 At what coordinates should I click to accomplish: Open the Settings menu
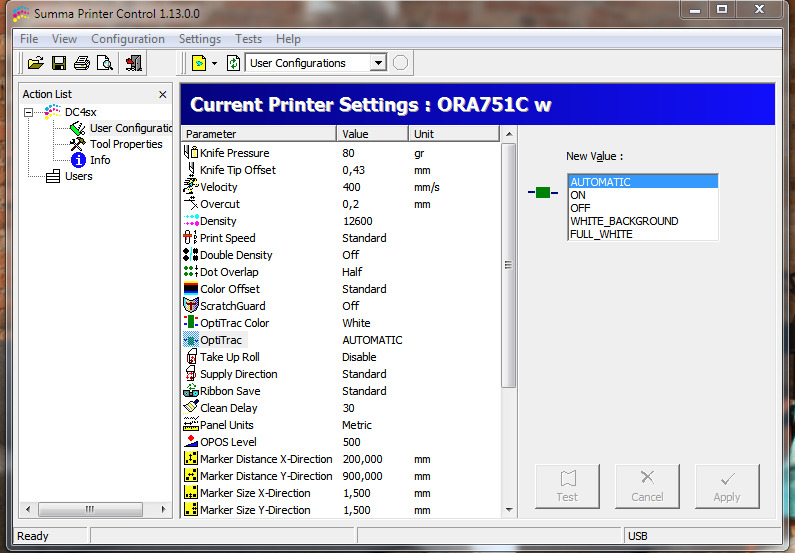(200, 39)
